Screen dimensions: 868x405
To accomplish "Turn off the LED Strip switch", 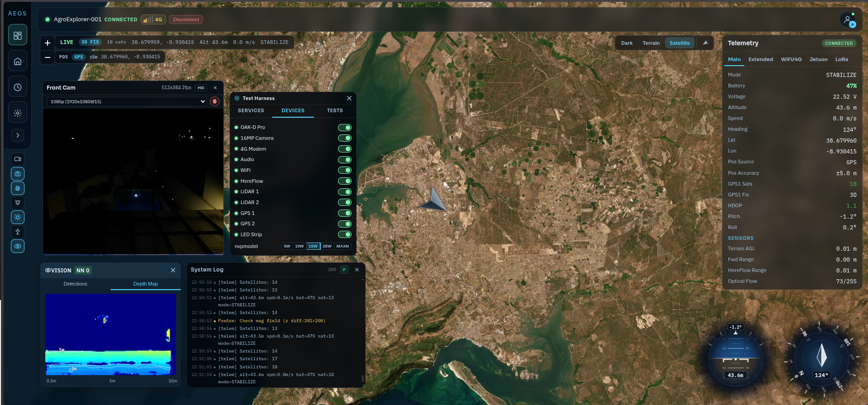I will [345, 234].
